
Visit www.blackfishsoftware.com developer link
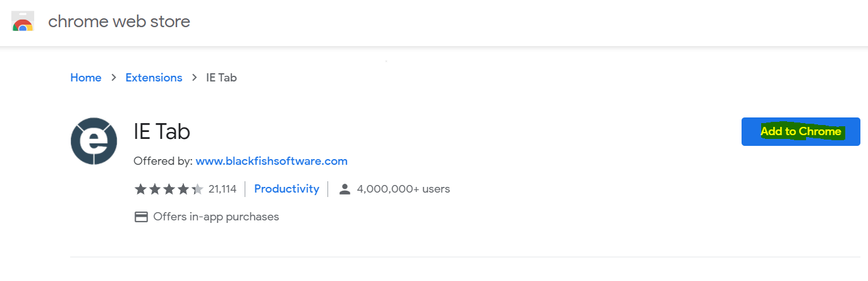(271, 161)
